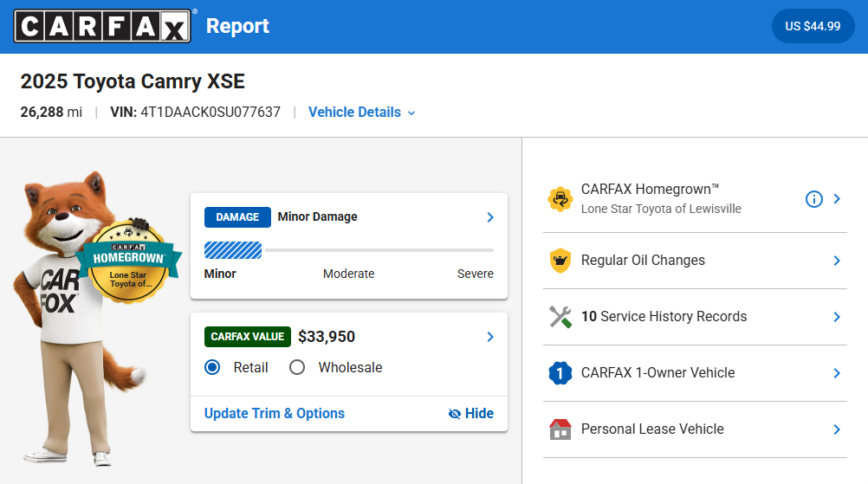
Task: Click the Update Trim & Options link
Action: click(275, 414)
